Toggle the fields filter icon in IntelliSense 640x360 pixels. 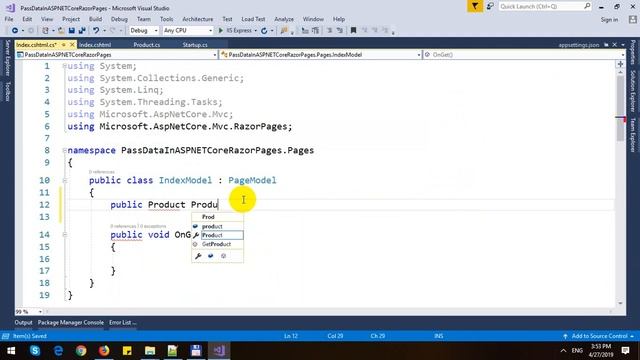(x=211, y=256)
